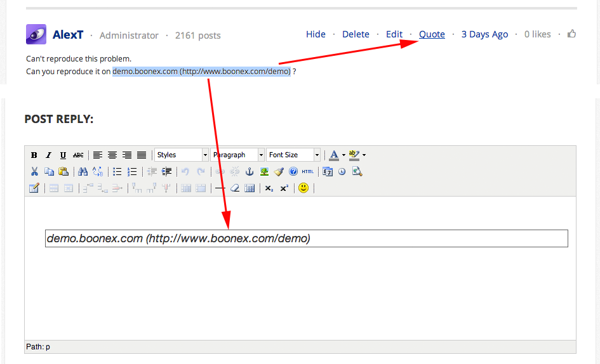Toggle underline text formatting

pos(63,155)
